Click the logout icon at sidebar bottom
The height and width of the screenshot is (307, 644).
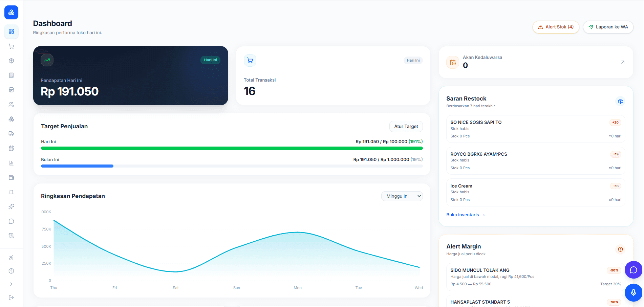click(x=11, y=298)
